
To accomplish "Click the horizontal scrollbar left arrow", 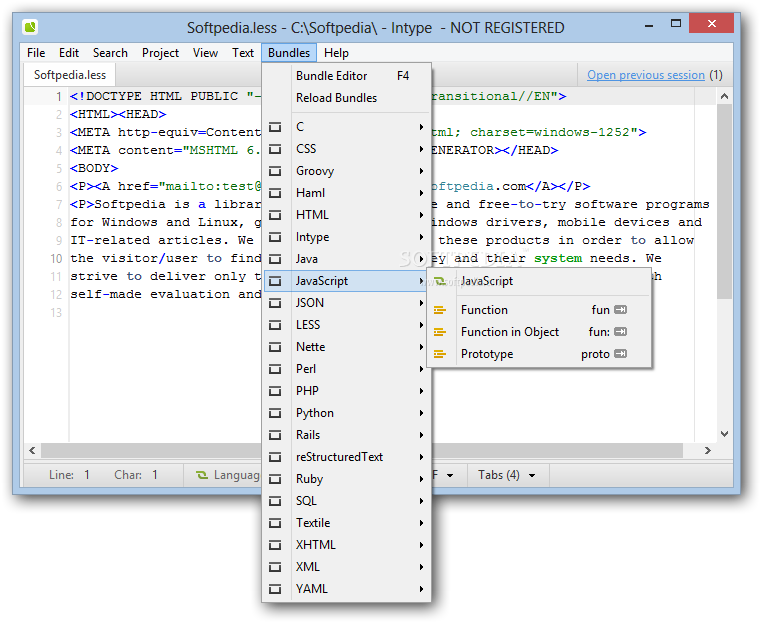I will tap(33, 451).
